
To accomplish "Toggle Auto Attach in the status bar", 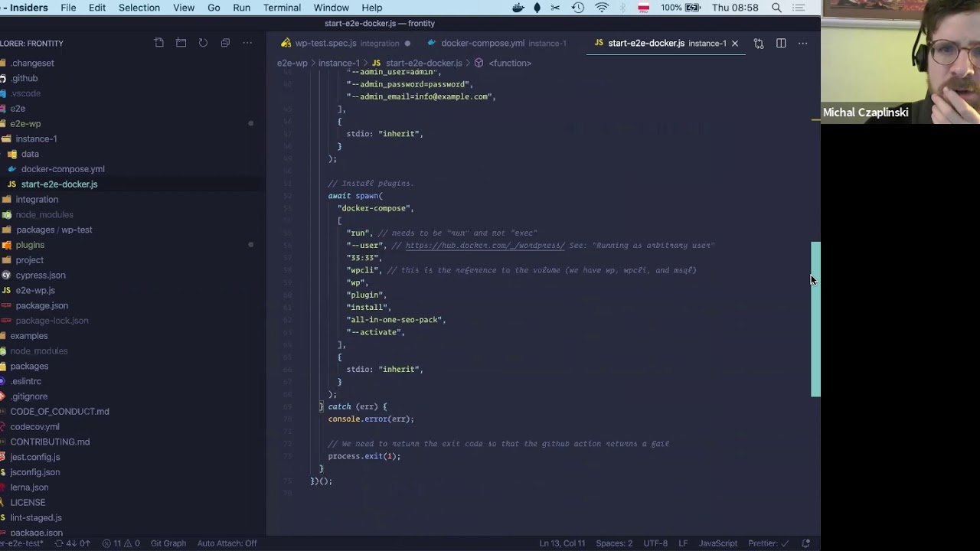I will (x=227, y=543).
